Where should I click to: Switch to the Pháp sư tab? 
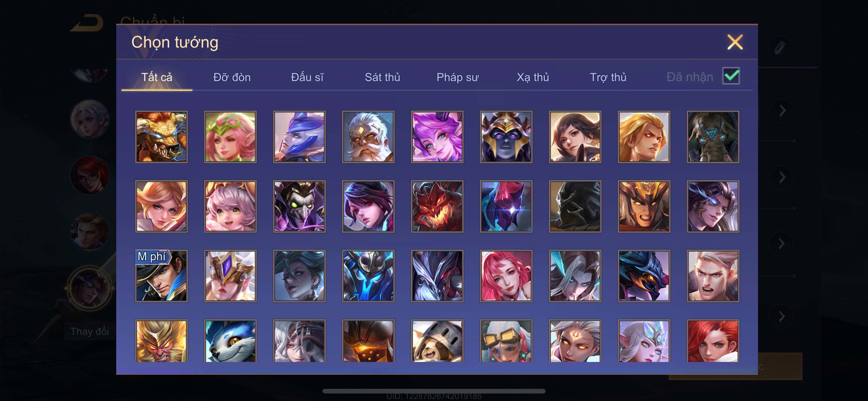click(457, 77)
